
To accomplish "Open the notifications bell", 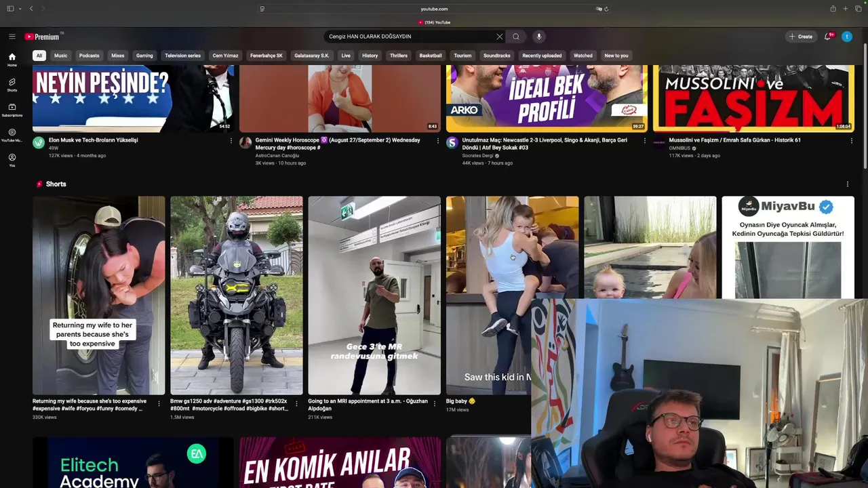I will click(x=828, y=37).
